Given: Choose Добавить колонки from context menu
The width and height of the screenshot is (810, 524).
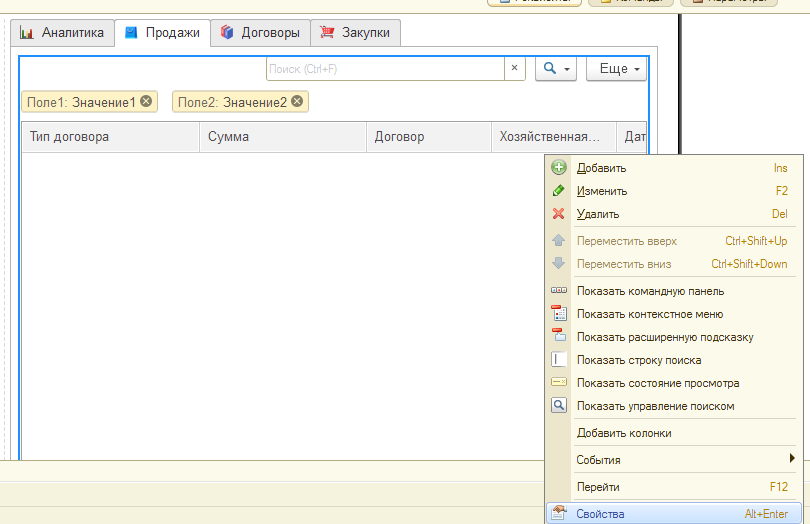Looking at the screenshot, I should coord(624,433).
